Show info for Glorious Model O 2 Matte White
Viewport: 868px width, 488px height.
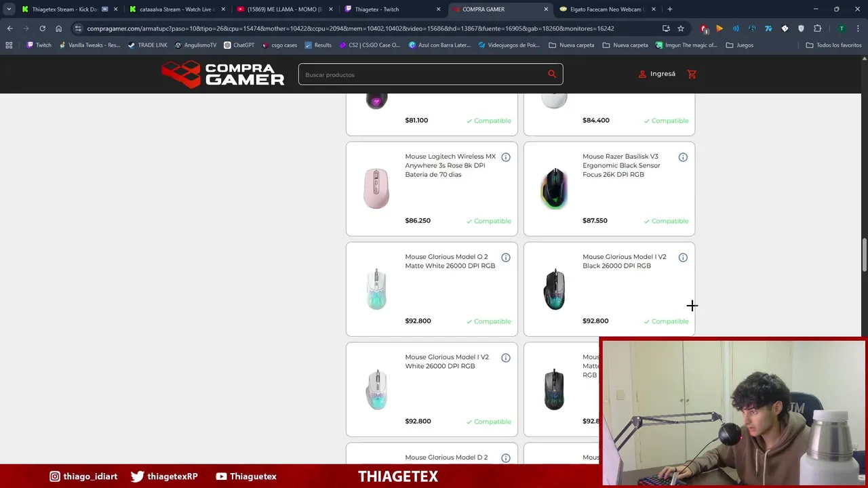(506, 258)
